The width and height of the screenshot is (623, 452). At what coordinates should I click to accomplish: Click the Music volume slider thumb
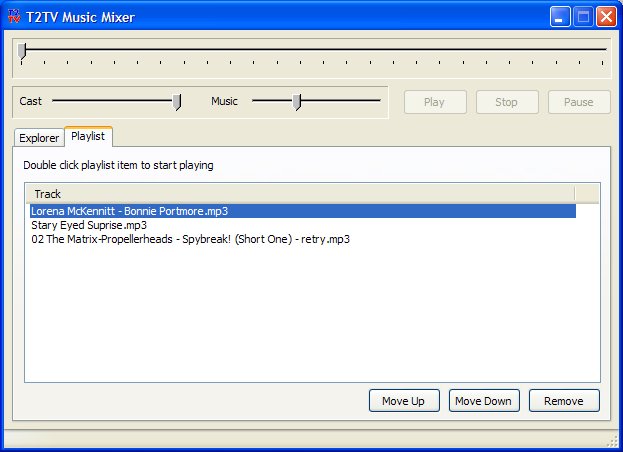[x=296, y=101]
